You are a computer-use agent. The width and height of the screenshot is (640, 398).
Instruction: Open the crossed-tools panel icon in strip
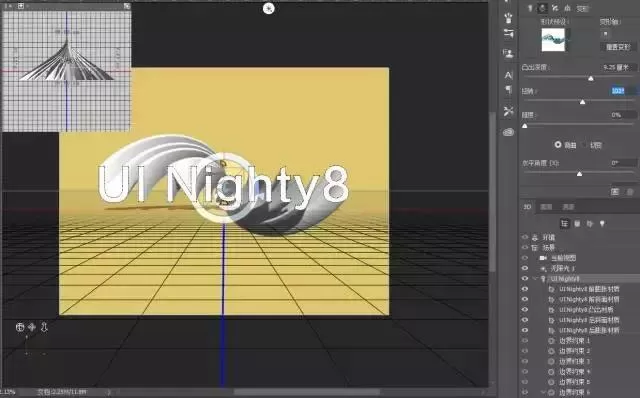508,111
